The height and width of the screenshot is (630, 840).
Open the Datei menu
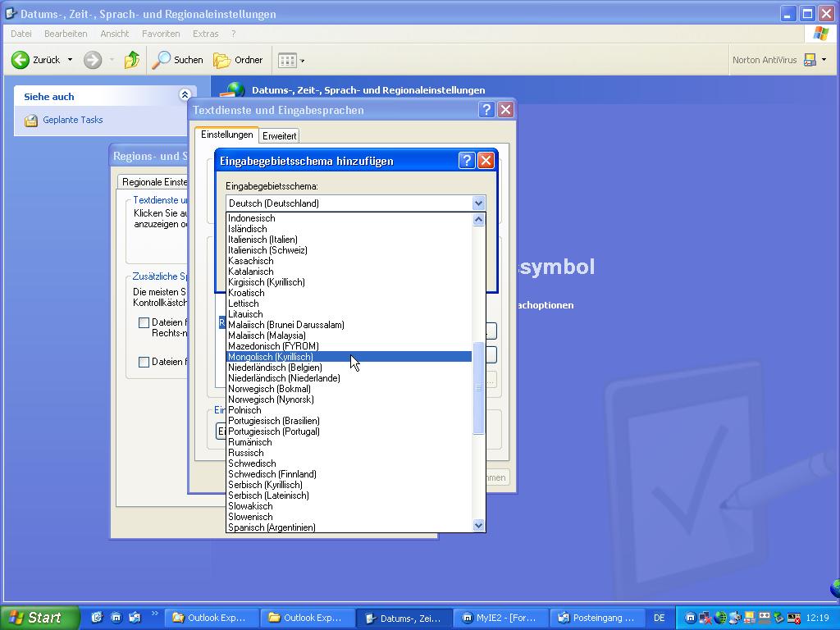(21, 34)
